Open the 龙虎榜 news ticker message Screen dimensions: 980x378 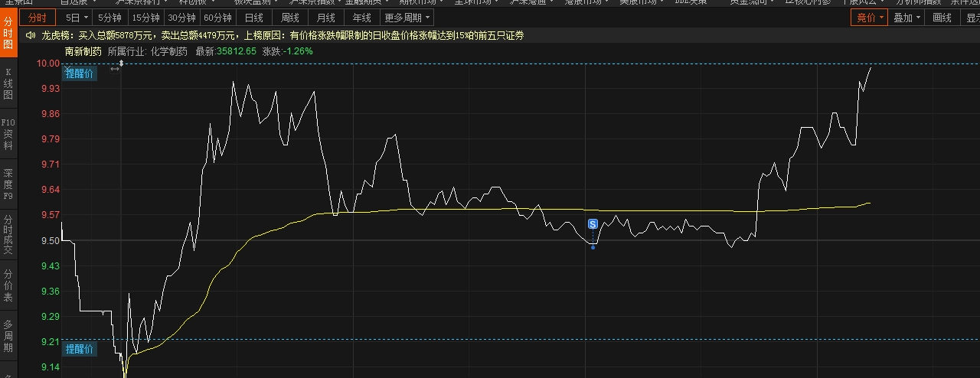[x=283, y=35]
